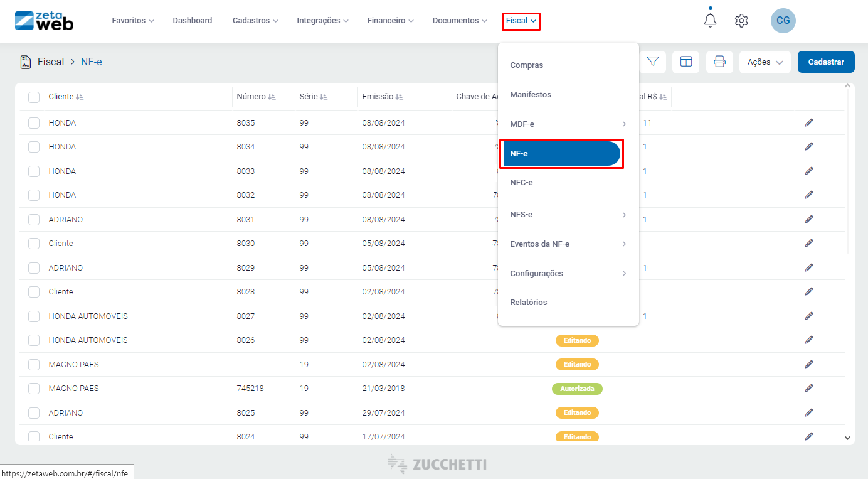Click the filter funnel icon
The width and height of the screenshot is (868, 479).
click(x=653, y=62)
